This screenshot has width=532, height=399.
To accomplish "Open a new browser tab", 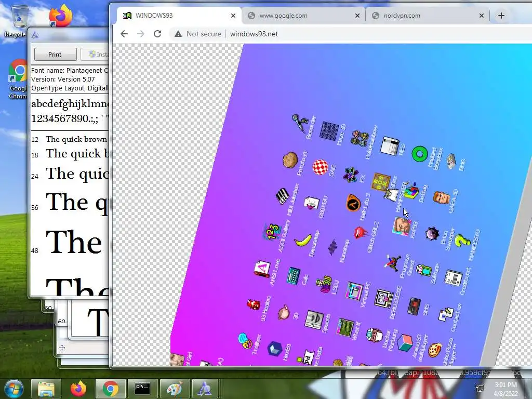I will point(501,16).
